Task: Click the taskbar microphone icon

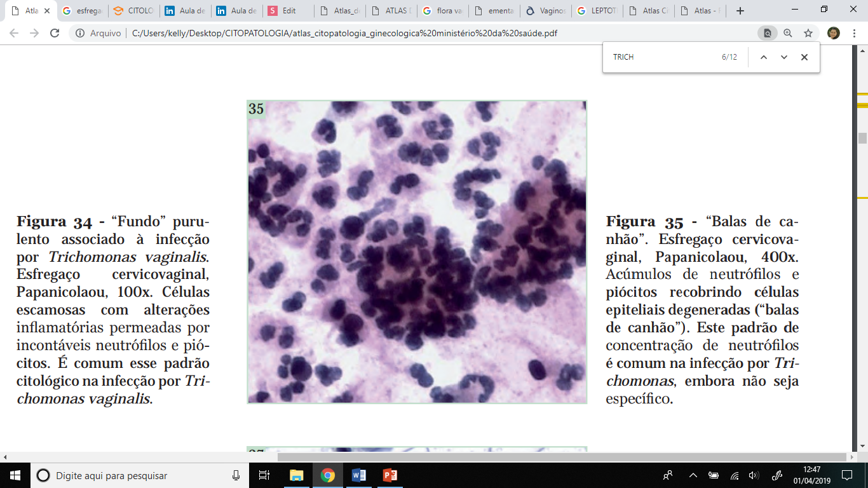Action: tap(236, 475)
